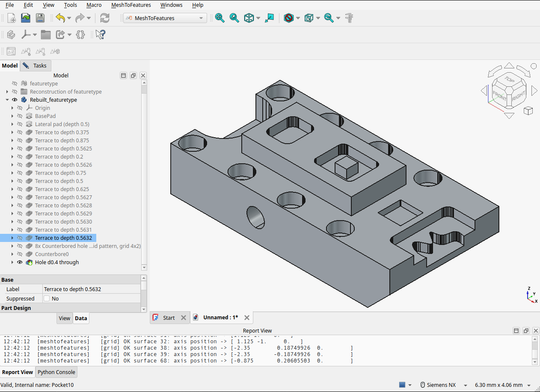Expand the Origin tree node
The width and height of the screenshot is (540, 392).
pyautogui.click(x=12, y=108)
